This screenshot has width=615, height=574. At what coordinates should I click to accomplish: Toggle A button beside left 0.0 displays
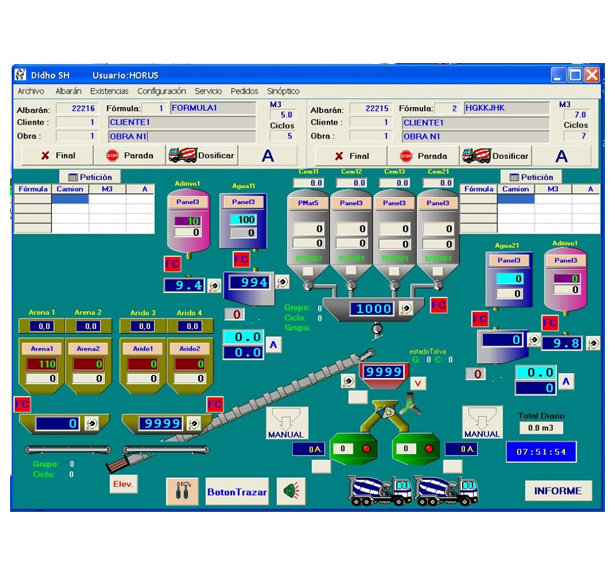click(x=273, y=345)
